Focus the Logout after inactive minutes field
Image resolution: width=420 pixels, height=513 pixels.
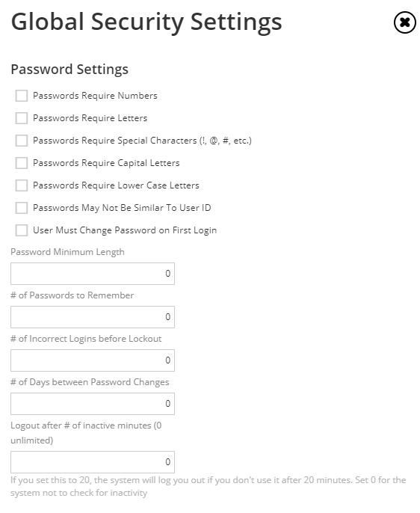point(93,462)
